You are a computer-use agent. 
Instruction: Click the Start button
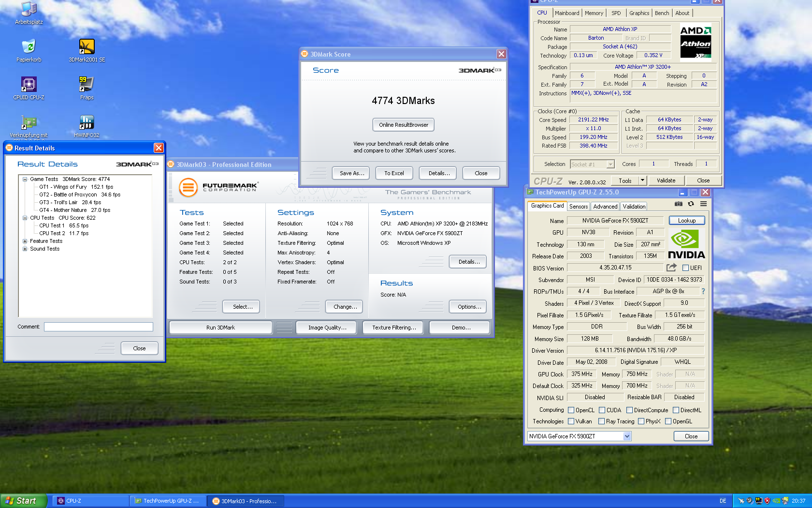(x=24, y=501)
